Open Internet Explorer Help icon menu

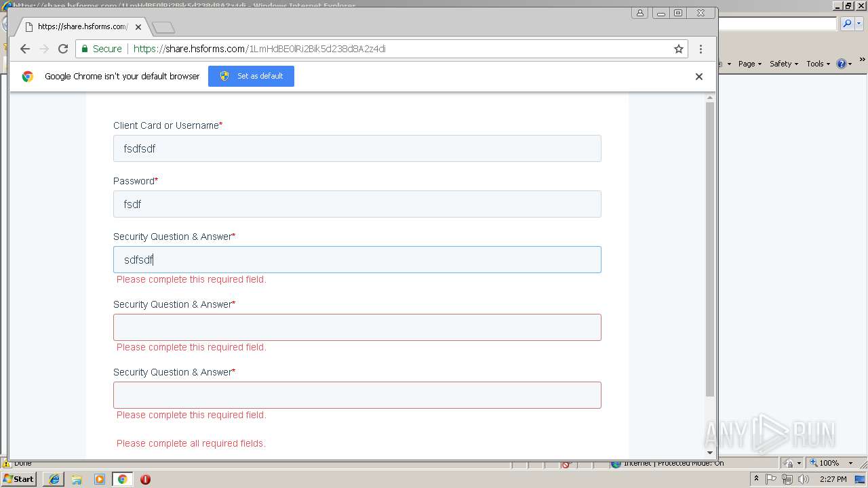(x=844, y=64)
